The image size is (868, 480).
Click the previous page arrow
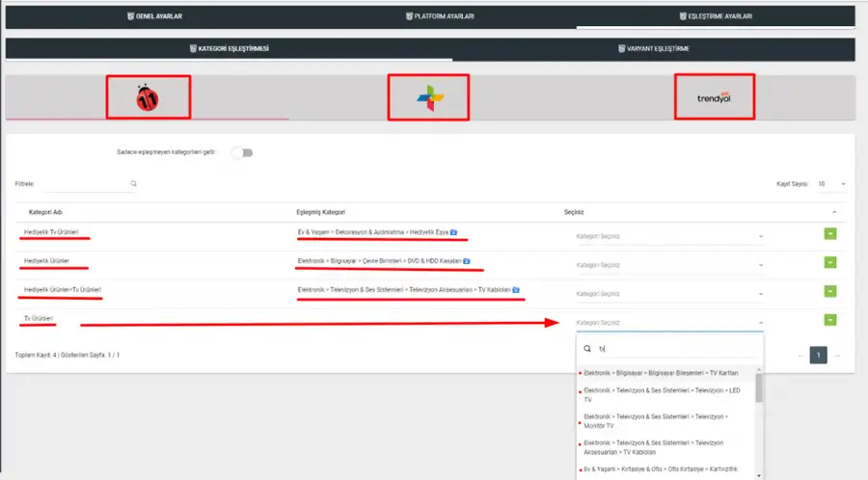[800, 356]
